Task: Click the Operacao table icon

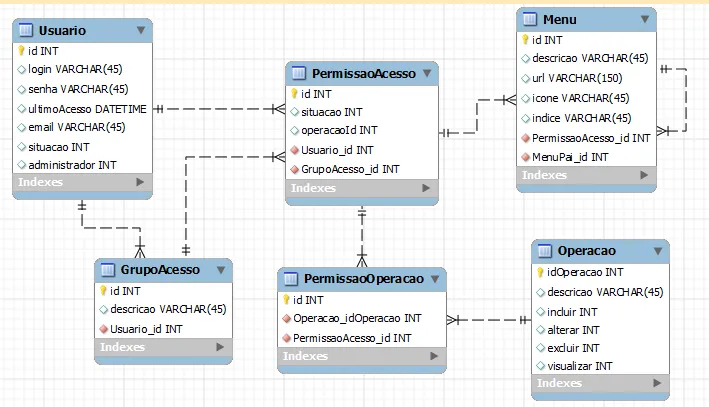Action: click(545, 251)
